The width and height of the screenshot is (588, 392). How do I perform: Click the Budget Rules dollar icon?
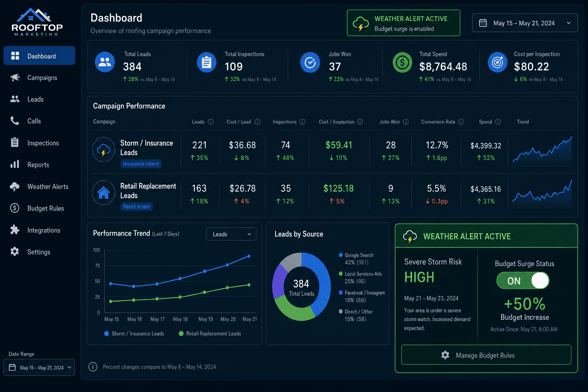tap(15, 208)
